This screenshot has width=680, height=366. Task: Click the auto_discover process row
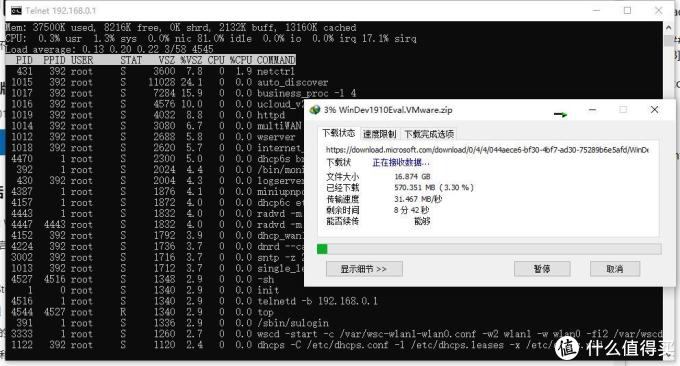167,82
